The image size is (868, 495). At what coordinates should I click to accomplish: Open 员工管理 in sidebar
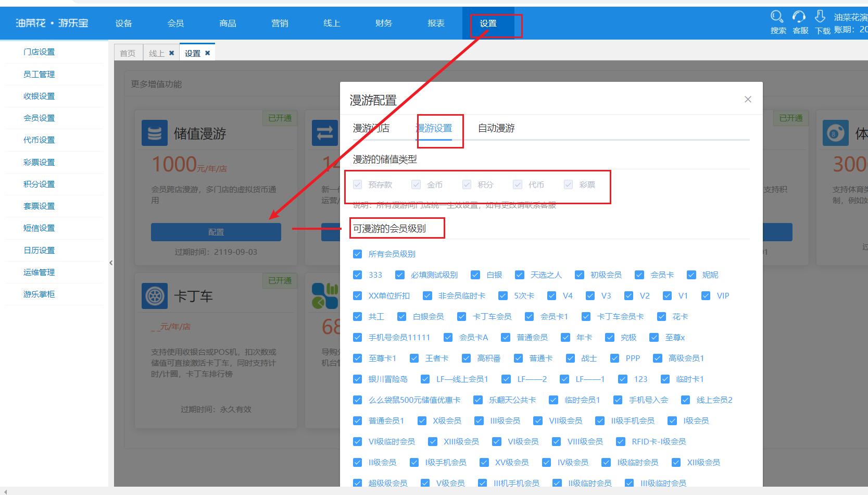coord(39,75)
